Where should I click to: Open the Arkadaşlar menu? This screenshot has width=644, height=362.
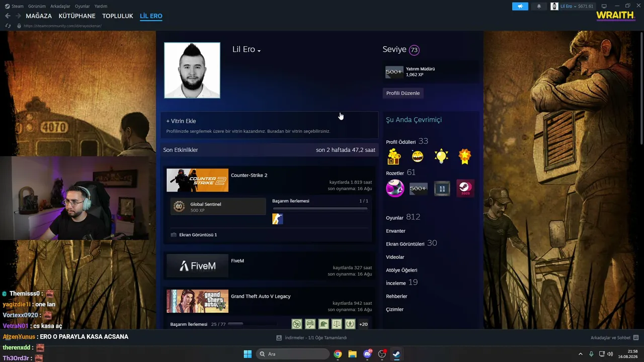click(x=60, y=6)
